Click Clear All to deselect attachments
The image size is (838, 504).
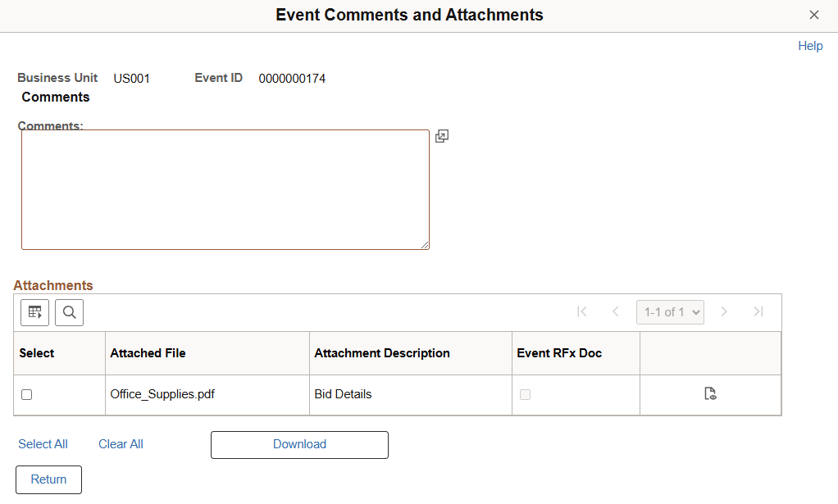click(121, 443)
